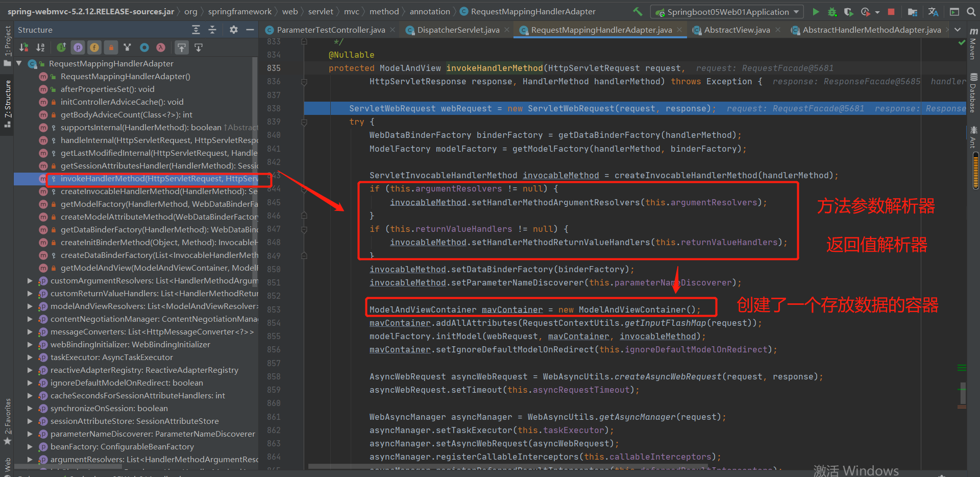The height and width of the screenshot is (477, 980).
Task: Switch to DispatcherServlet.java tab
Action: pos(458,30)
